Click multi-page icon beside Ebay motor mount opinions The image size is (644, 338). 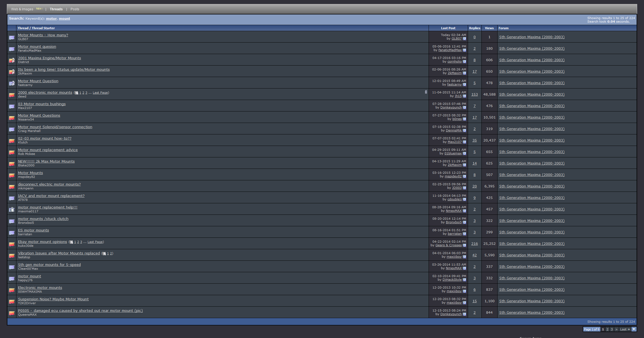tap(71, 242)
